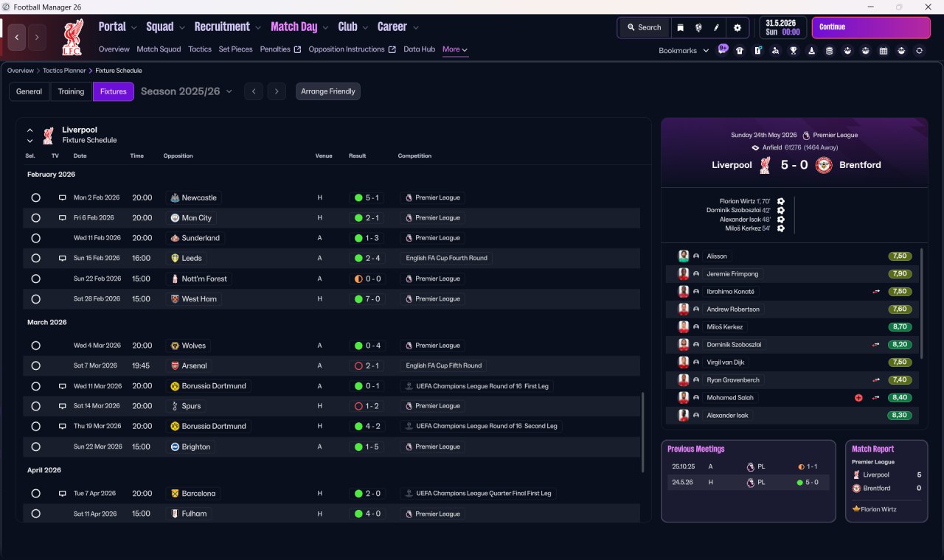
Task: Switch to the Training tab
Action: click(71, 91)
